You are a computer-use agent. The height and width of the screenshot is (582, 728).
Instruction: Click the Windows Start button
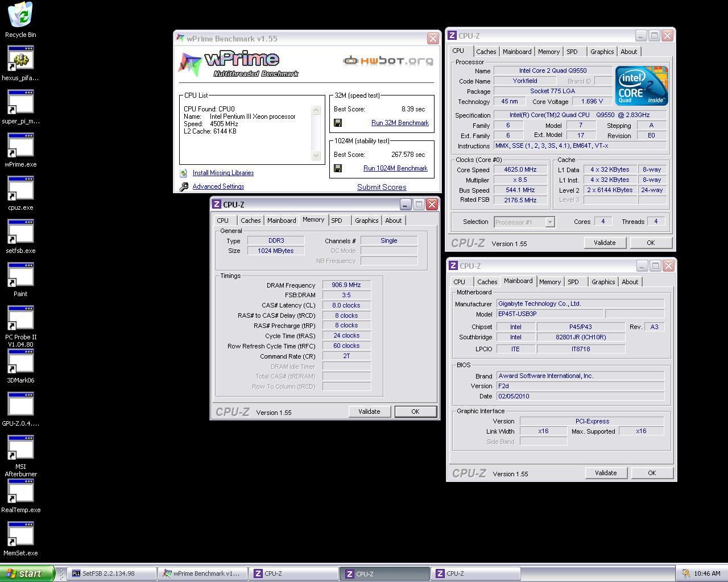(27, 573)
